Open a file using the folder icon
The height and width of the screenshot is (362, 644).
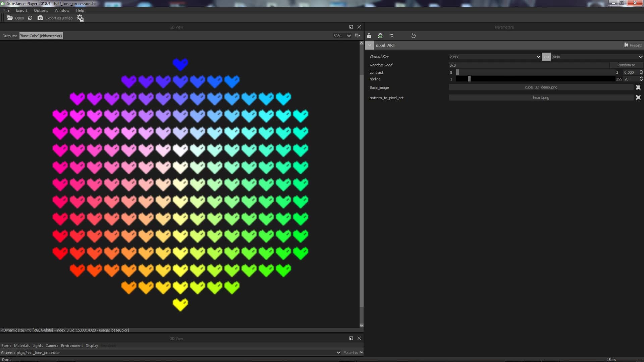(x=10, y=18)
